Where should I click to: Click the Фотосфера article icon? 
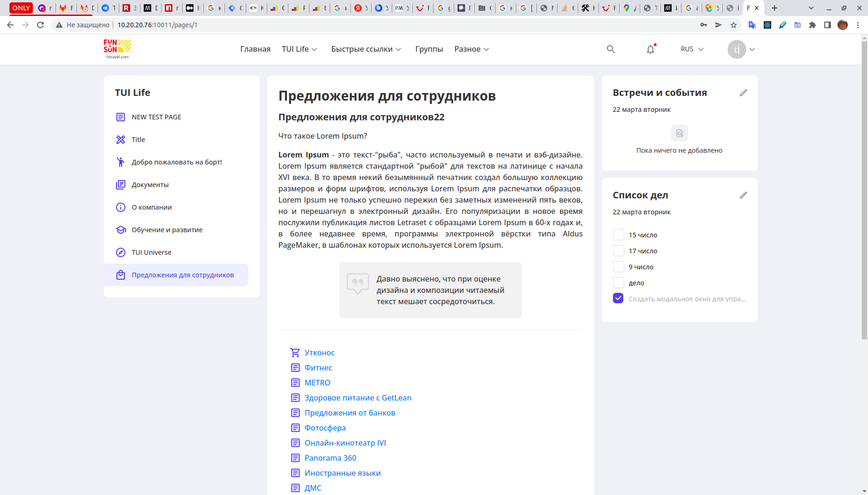coord(295,428)
